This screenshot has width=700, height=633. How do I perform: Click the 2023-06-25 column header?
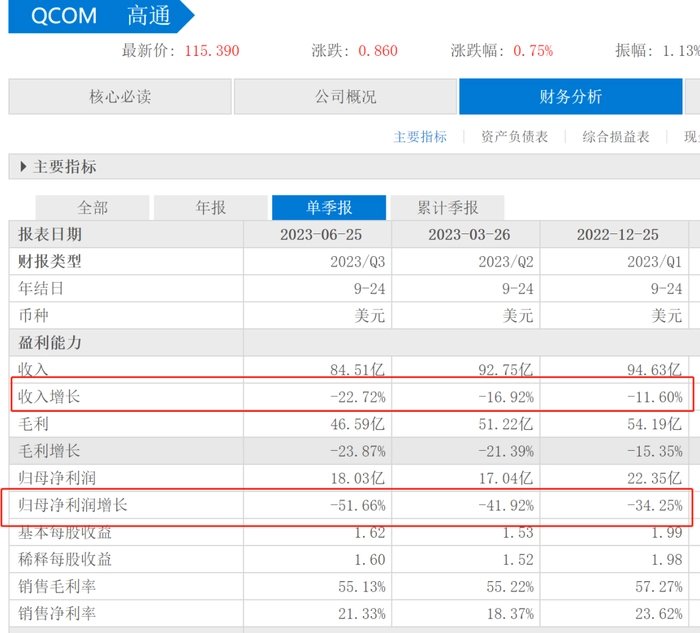click(x=320, y=235)
